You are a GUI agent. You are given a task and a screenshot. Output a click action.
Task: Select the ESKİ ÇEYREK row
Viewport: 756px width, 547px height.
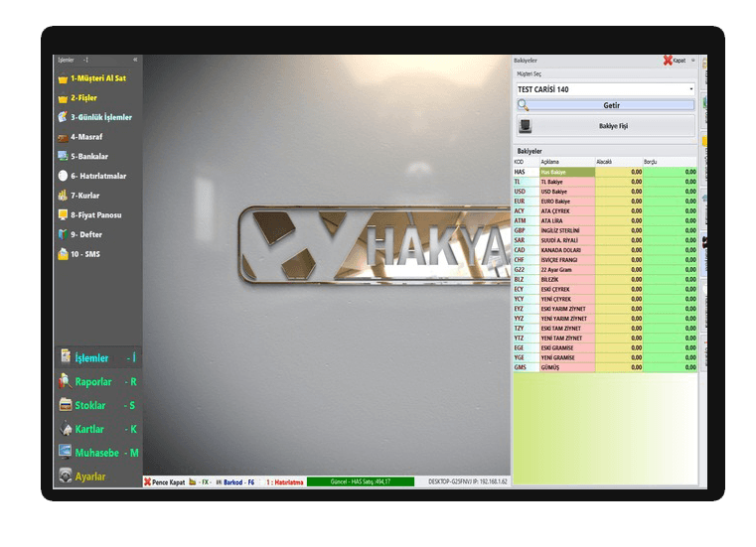click(x=605, y=289)
